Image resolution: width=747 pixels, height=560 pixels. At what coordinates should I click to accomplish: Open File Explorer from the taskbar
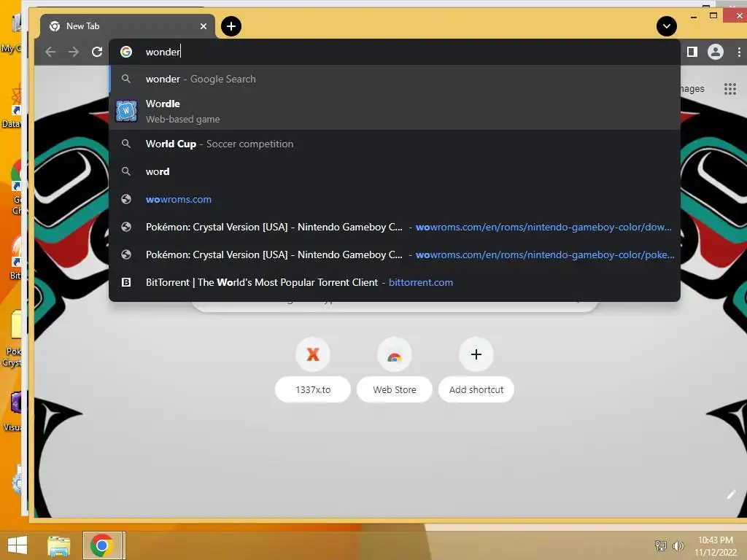pos(58,545)
